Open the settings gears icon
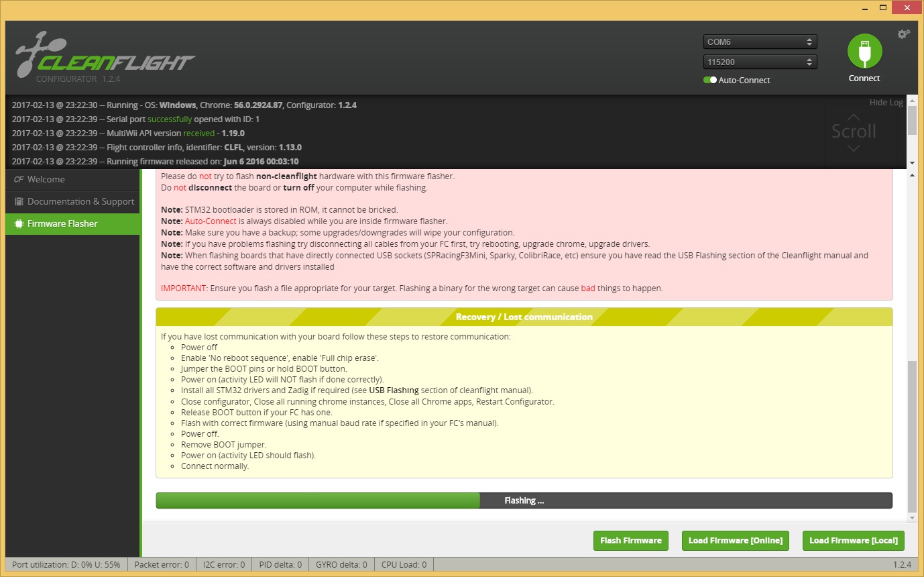Image resolution: width=924 pixels, height=577 pixels. click(x=904, y=34)
